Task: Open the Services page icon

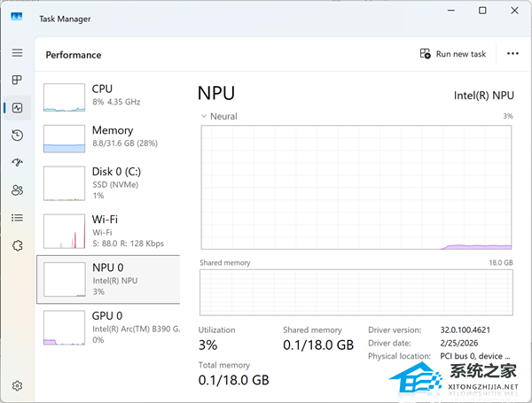Action: (x=18, y=245)
